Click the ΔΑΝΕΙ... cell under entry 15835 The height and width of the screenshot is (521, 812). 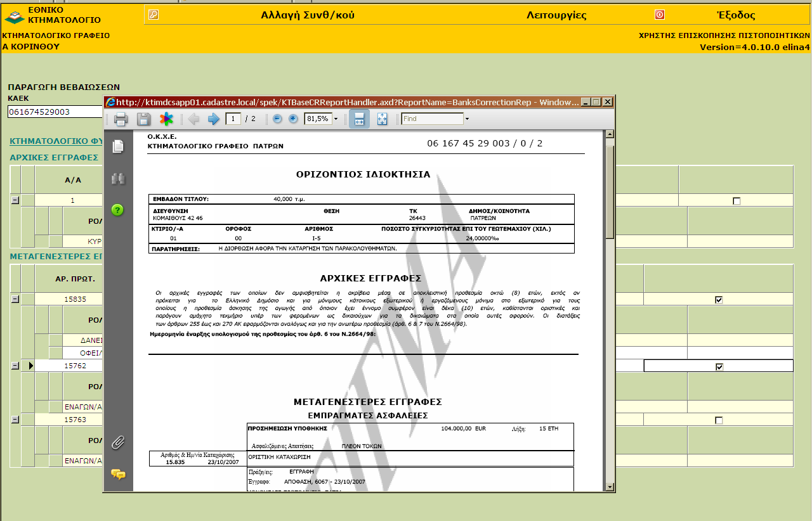point(83,340)
